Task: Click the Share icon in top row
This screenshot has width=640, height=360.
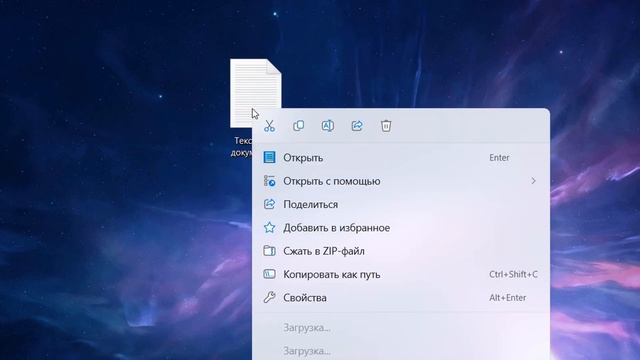Action: [x=357, y=126]
